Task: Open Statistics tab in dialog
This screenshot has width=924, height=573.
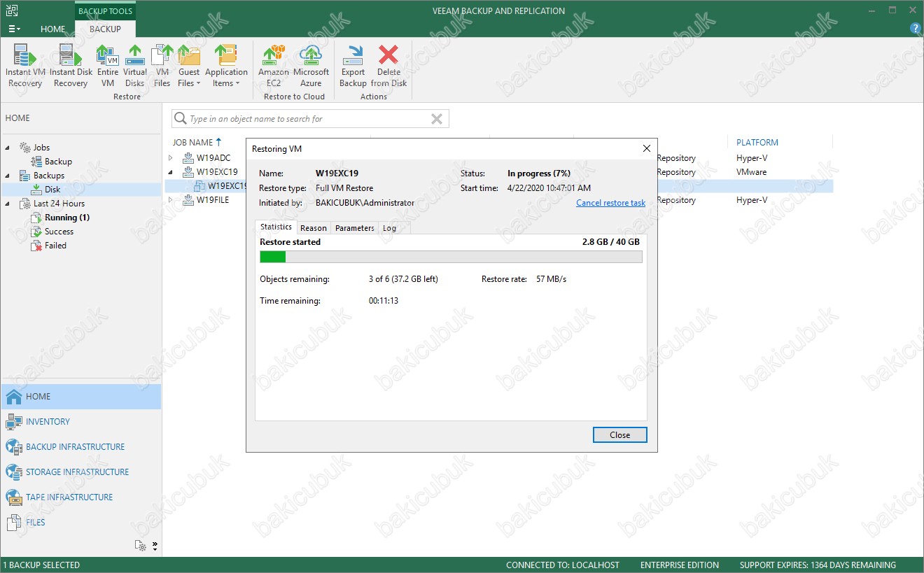Action: pyautogui.click(x=276, y=227)
